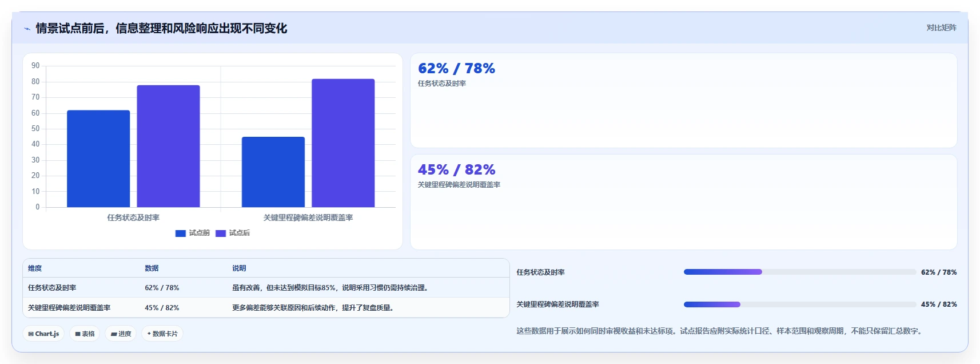Click the 任务状态及时率 x-axis label
Image resolution: width=980 pixels, height=364 pixels.
(133, 217)
